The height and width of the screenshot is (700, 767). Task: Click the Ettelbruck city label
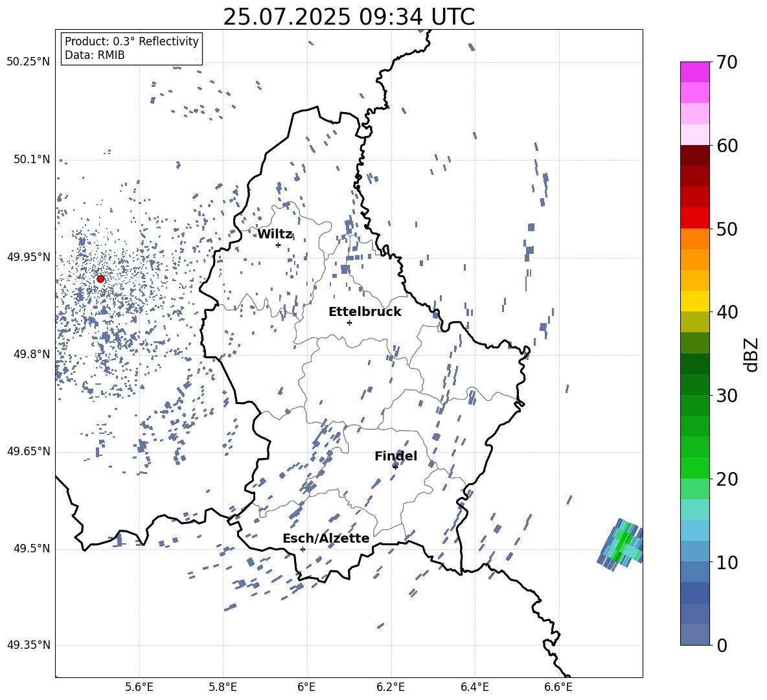coord(365,312)
